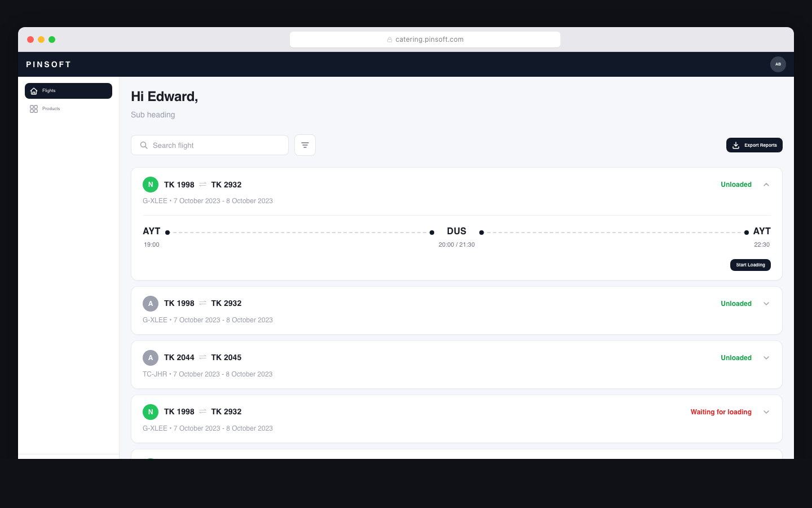The image size is (812, 508).
Task: Click the search magnifier icon
Action: tap(144, 145)
